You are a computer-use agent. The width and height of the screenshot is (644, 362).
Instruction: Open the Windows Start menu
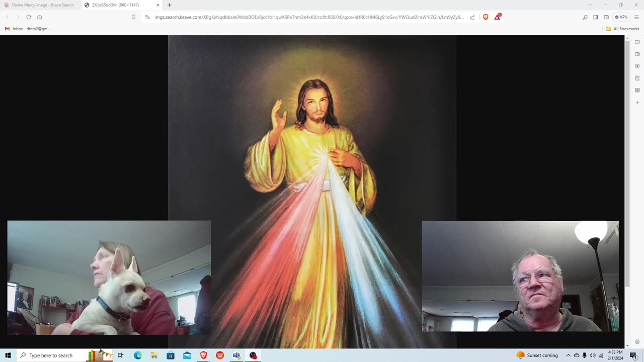click(x=8, y=355)
